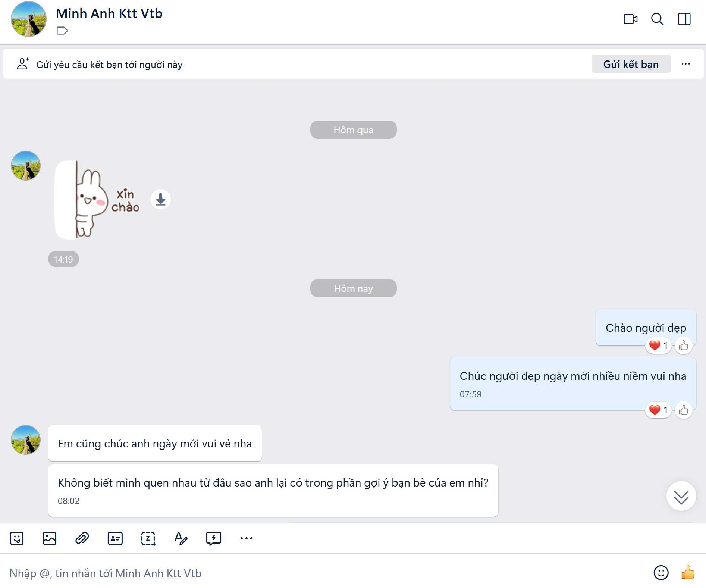706x588 pixels.
Task: Download the Xin chào sticker
Action: 161,199
